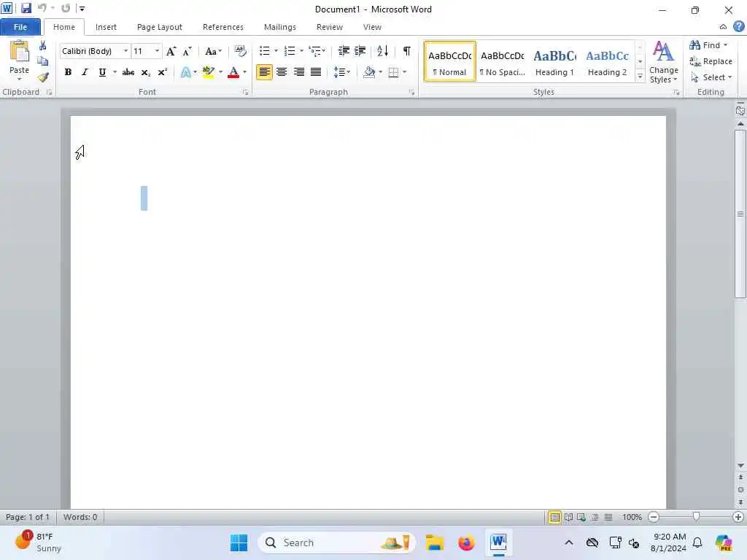Apply the No Spacing style
Image resolution: width=747 pixels, height=560 pixels.
pyautogui.click(x=502, y=62)
